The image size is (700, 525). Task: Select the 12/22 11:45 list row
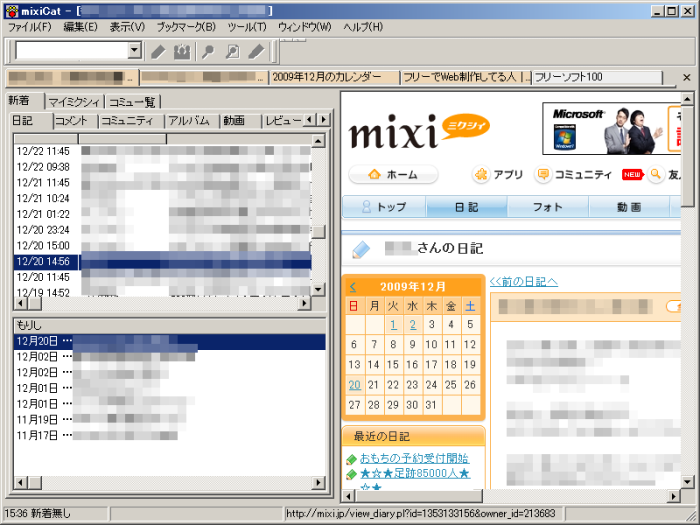coord(162,151)
